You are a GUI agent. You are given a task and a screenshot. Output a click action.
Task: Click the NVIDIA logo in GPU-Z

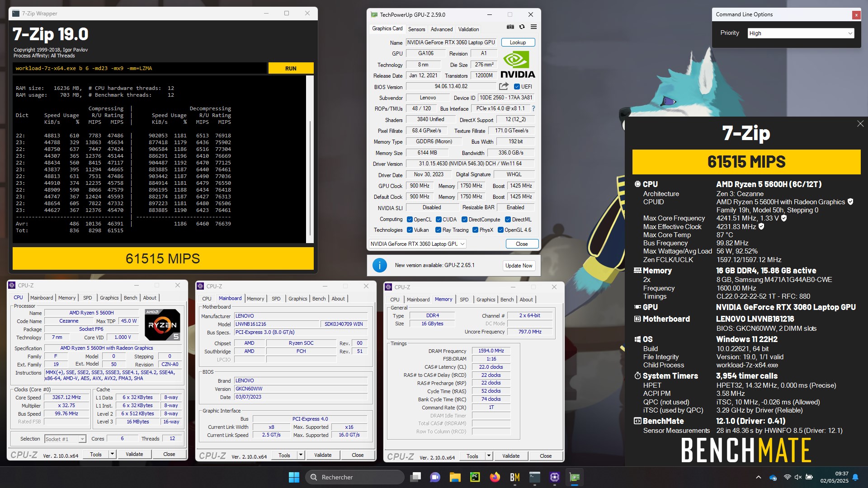pos(518,65)
